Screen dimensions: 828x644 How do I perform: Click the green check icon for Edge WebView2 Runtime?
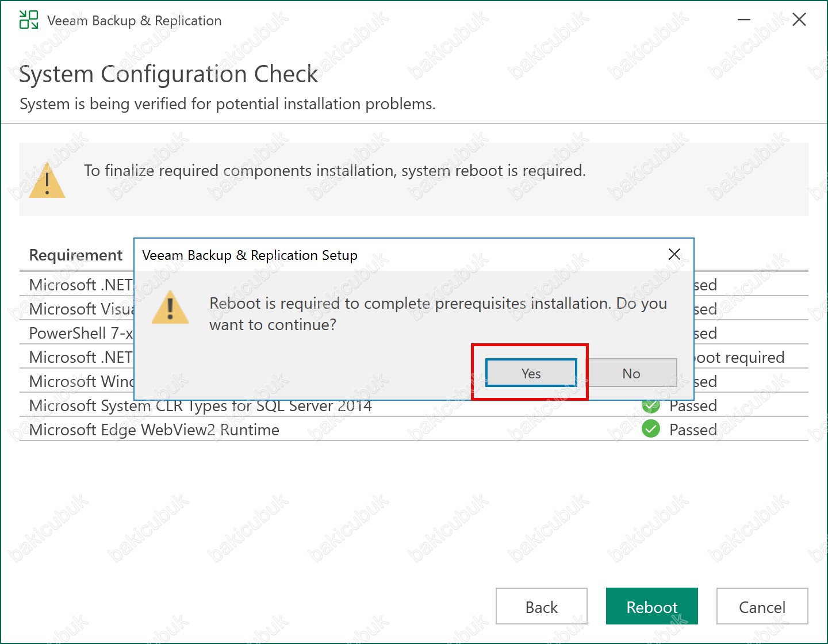pyautogui.click(x=650, y=429)
